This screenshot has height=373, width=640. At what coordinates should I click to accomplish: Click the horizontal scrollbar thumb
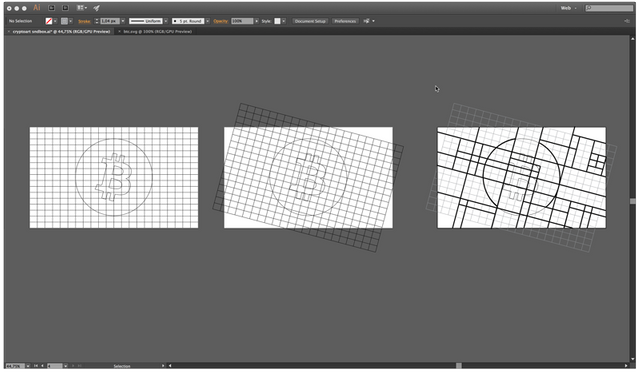click(459, 366)
